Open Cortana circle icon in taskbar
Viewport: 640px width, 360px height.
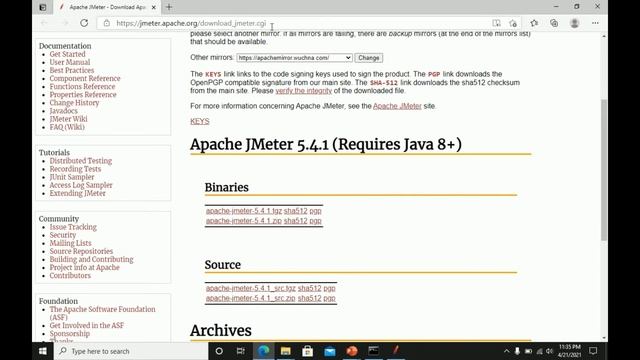[219, 351]
